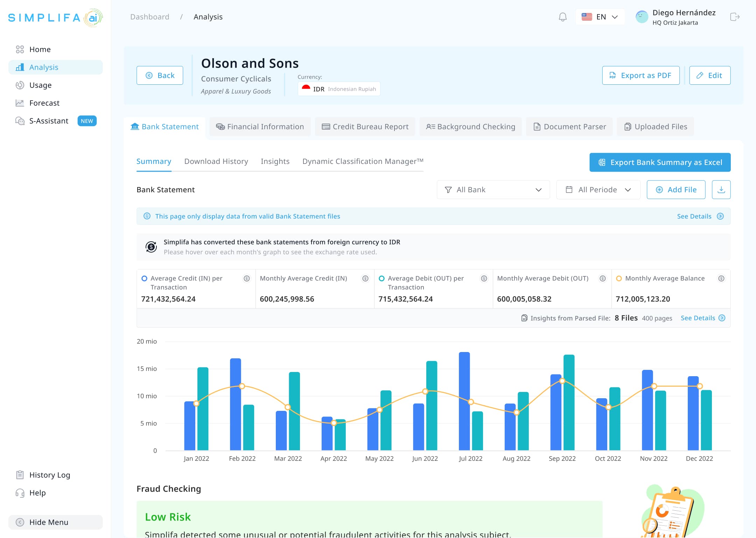Image resolution: width=756 pixels, height=538 pixels.
Task: Open the EN language dropdown
Action: [x=600, y=17]
